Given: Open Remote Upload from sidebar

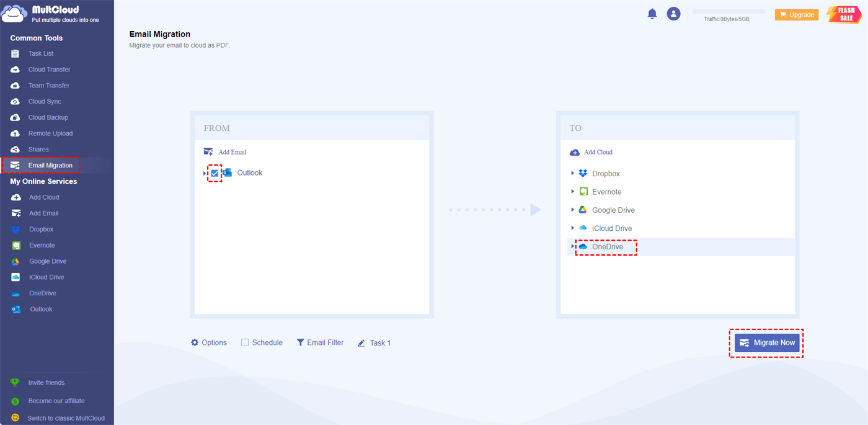Looking at the screenshot, I should (x=51, y=133).
